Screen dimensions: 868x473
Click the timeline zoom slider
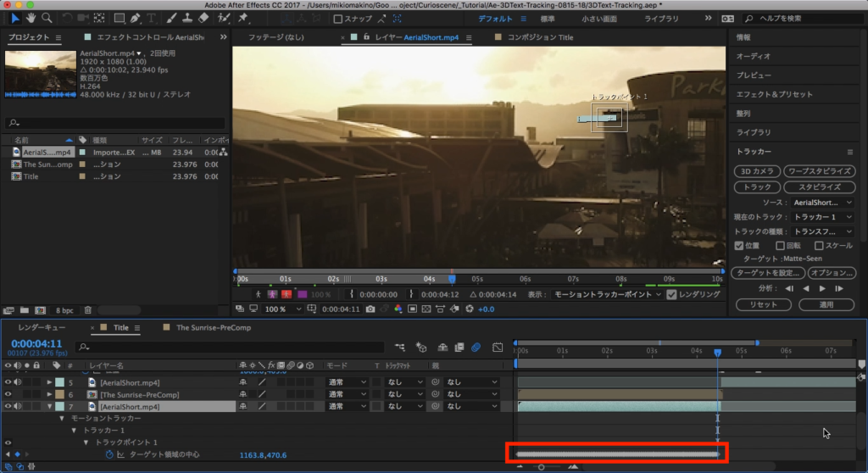pyautogui.click(x=542, y=466)
